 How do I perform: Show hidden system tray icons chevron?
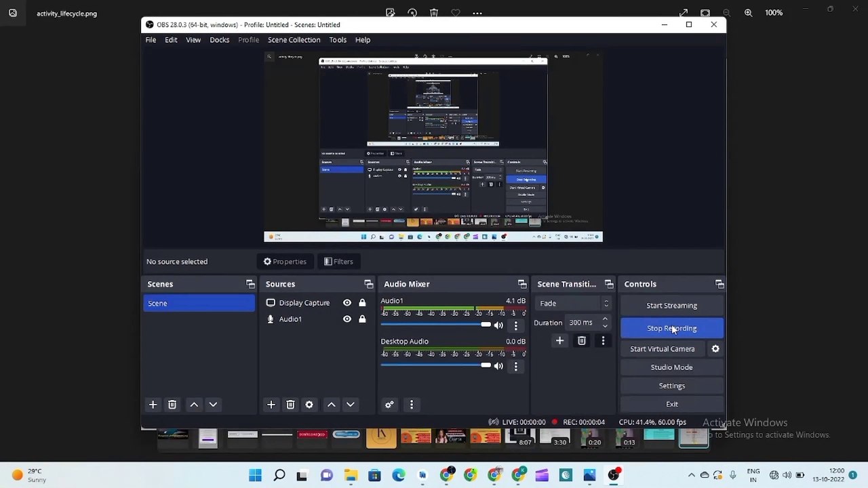point(691,475)
